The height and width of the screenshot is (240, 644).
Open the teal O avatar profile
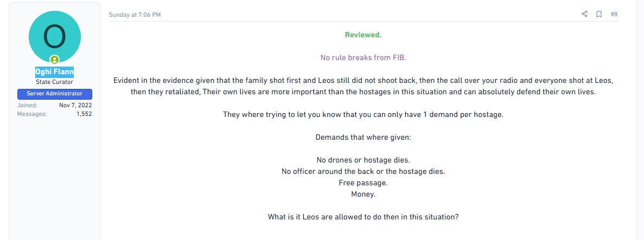point(54,36)
